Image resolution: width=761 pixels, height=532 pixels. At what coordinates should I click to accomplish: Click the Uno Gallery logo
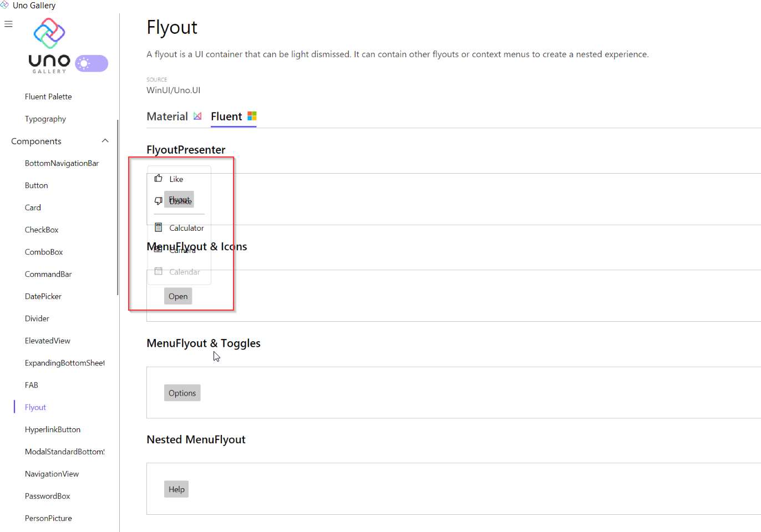[x=49, y=46]
